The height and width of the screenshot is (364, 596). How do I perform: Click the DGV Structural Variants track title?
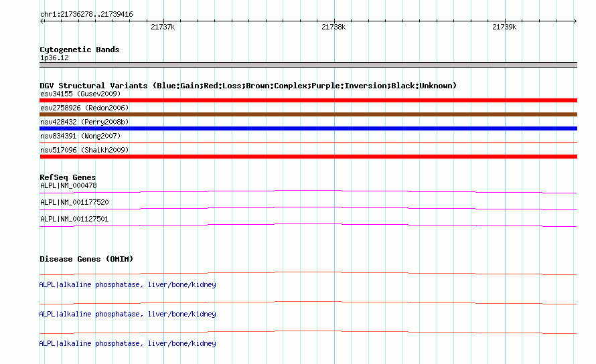click(x=248, y=86)
